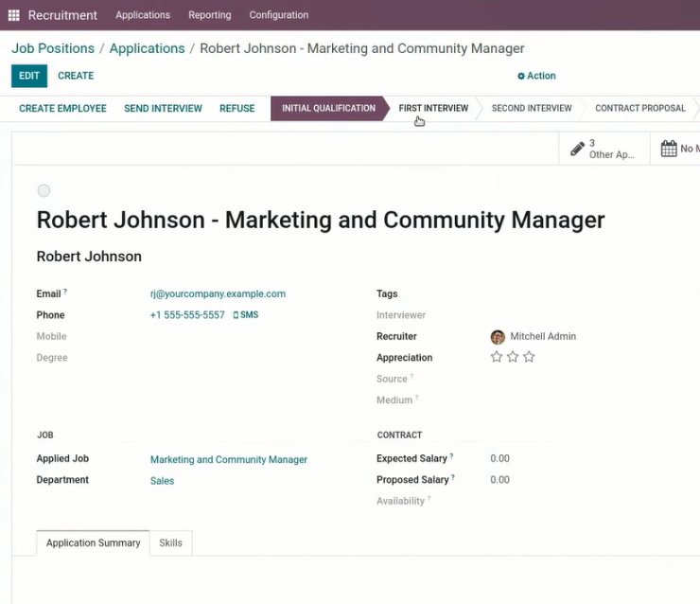Set appreciation to third star

pyautogui.click(x=529, y=357)
